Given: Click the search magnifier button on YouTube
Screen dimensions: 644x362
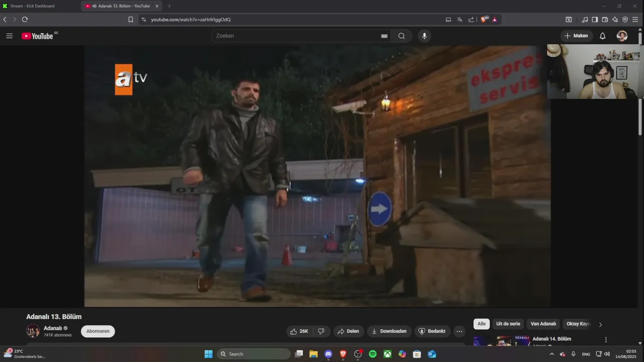Looking at the screenshot, I should (401, 36).
